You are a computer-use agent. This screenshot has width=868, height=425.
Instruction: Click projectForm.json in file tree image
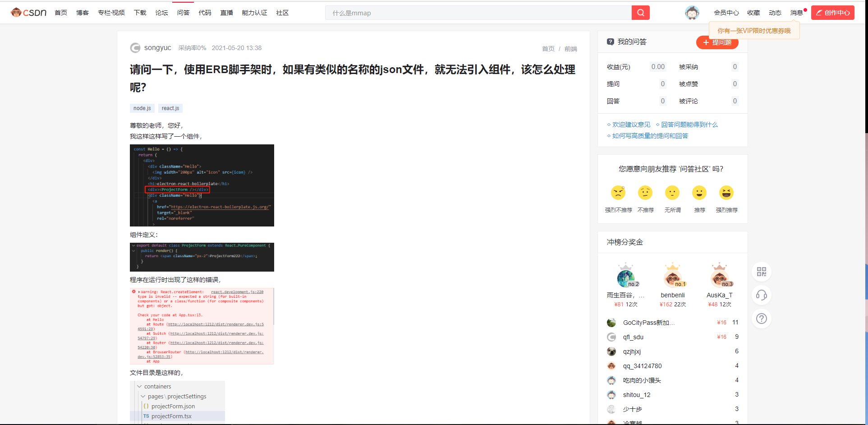point(173,407)
